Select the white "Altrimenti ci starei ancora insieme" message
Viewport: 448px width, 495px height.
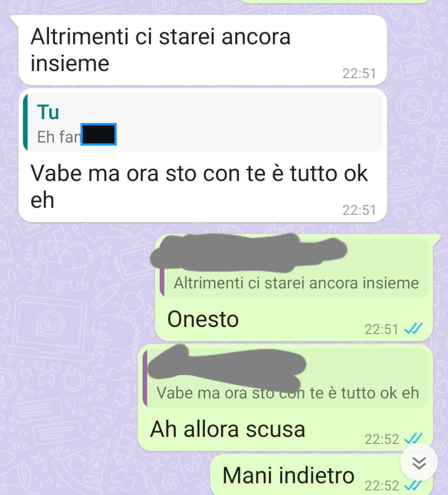click(x=203, y=50)
